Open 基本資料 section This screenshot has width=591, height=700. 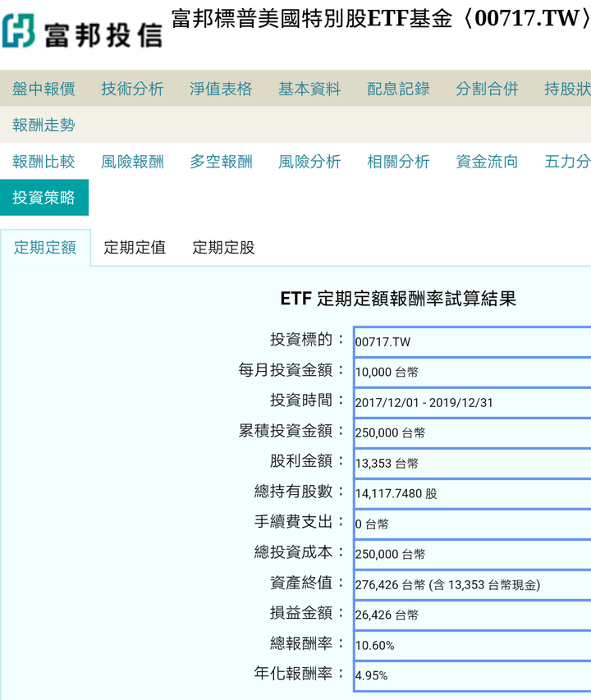309,89
